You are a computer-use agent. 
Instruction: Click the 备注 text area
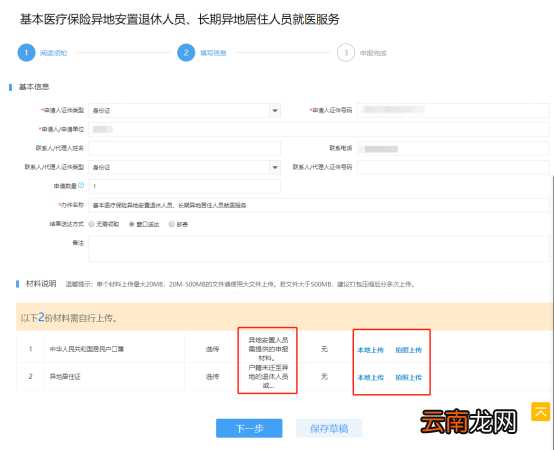(319, 249)
